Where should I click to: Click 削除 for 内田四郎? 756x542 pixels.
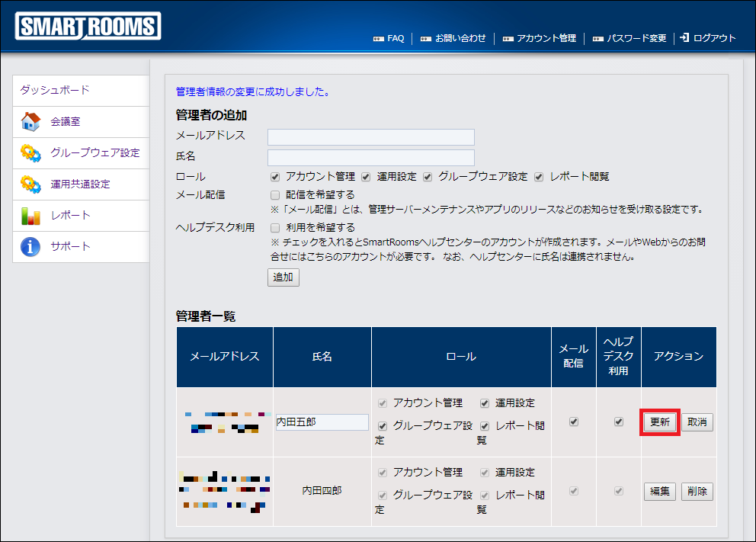click(x=697, y=492)
